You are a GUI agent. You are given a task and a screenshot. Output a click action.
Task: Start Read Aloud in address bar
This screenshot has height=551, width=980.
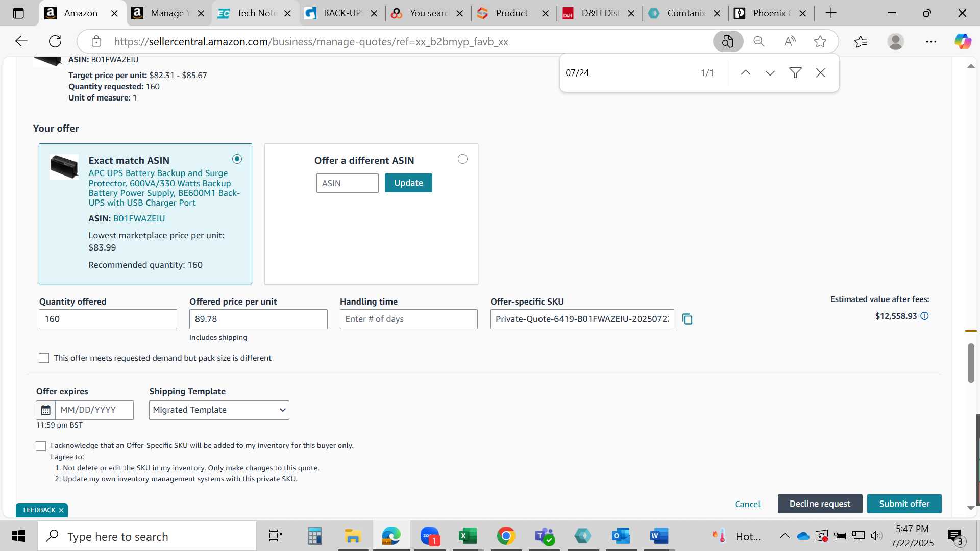[790, 41]
